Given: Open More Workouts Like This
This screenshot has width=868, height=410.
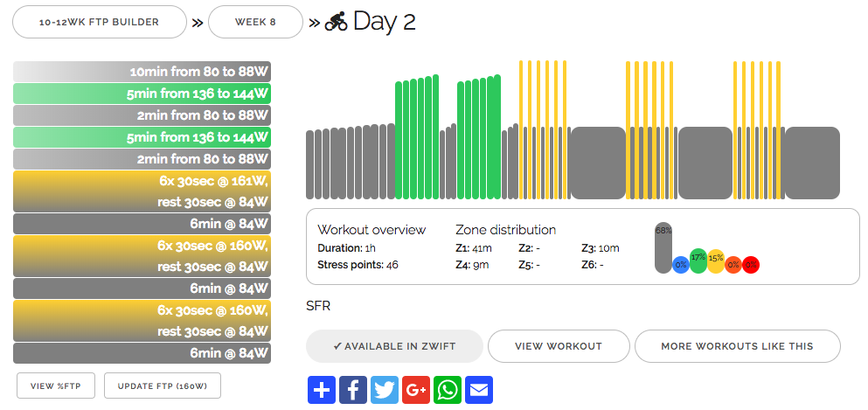Looking at the screenshot, I should pyautogui.click(x=737, y=346).
